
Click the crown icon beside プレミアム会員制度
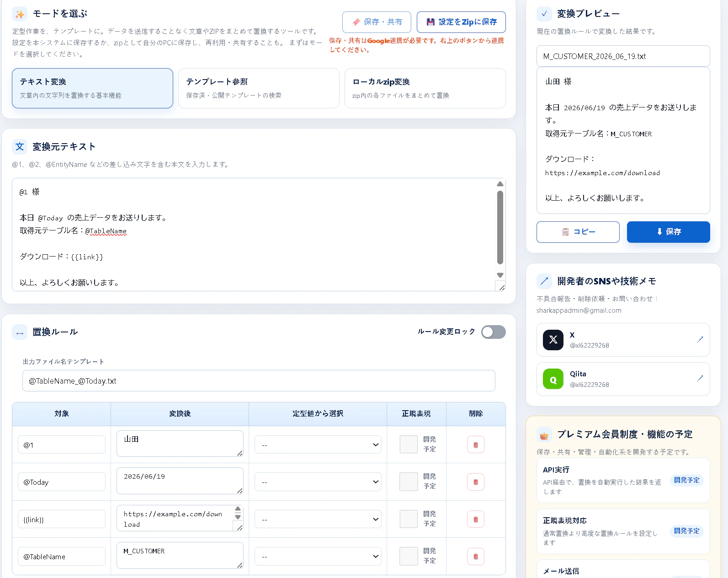pos(544,435)
